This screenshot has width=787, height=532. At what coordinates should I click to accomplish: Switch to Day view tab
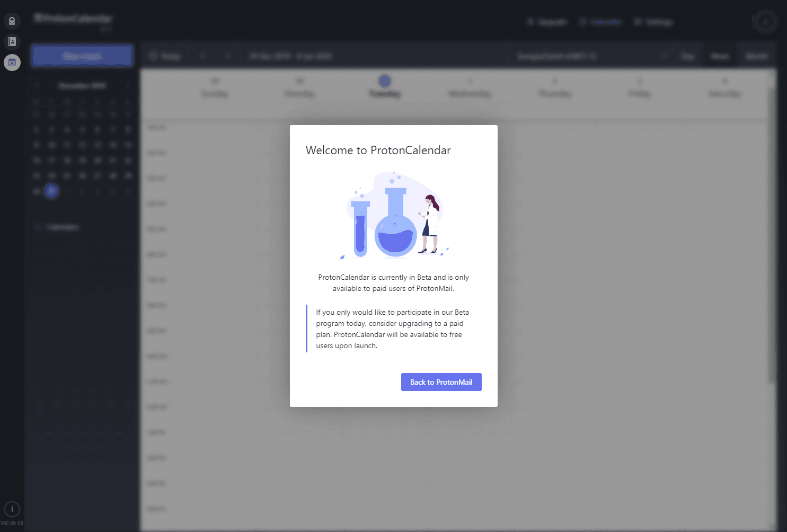tap(687, 56)
